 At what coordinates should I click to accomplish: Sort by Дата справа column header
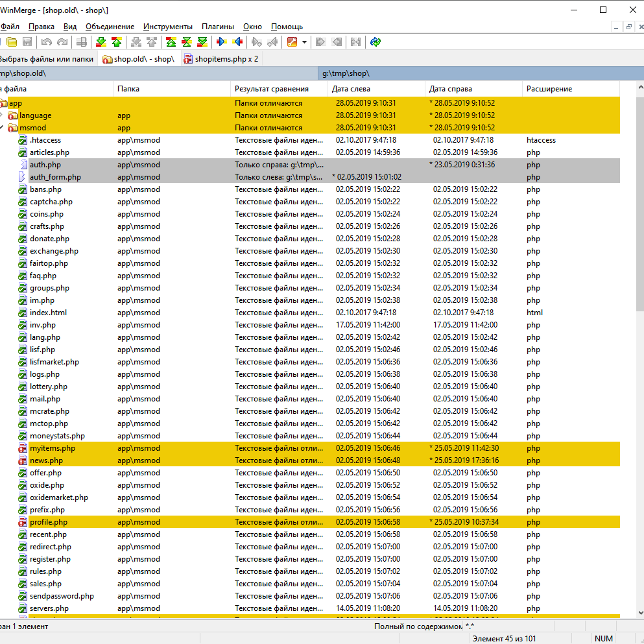(451, 89)
